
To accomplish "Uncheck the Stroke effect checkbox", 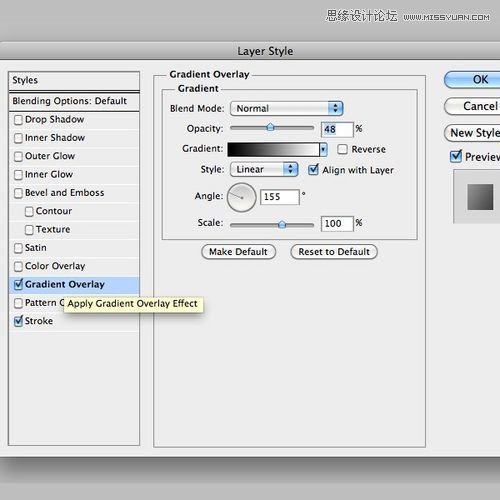I will coord(18,321).
